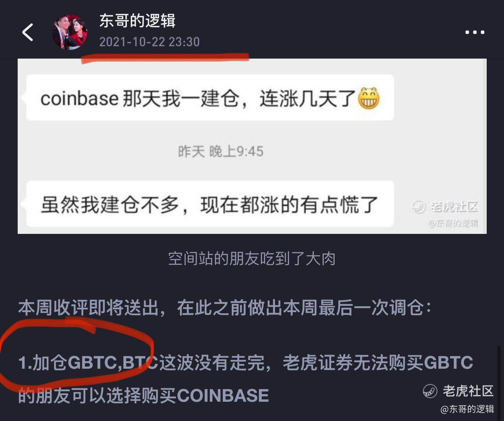The height and width of the screenshot is (421, 504).
Task: Tap the GBTC ticker in 加仓GBTC
Action: pyautogui.click(x=92, y=363)
